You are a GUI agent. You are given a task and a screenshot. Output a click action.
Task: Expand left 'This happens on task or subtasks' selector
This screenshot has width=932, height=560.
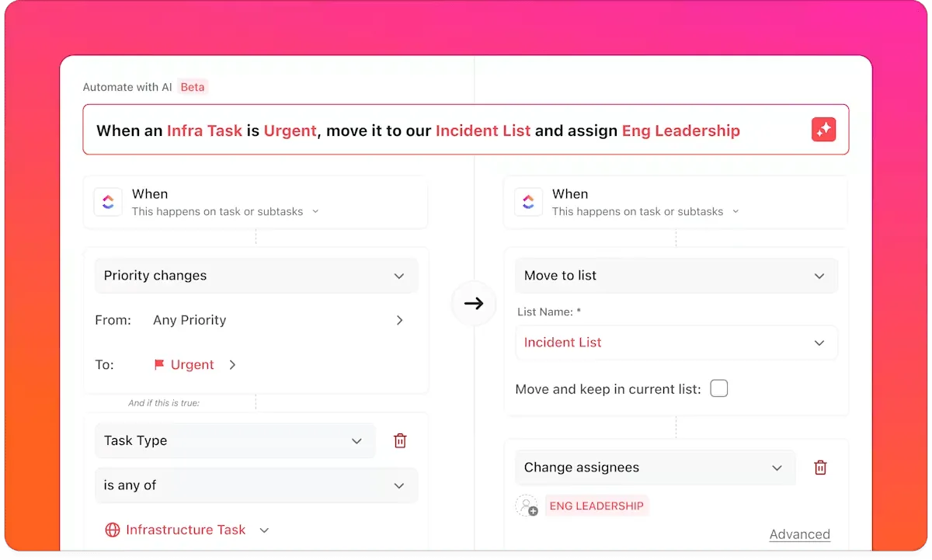225,211
